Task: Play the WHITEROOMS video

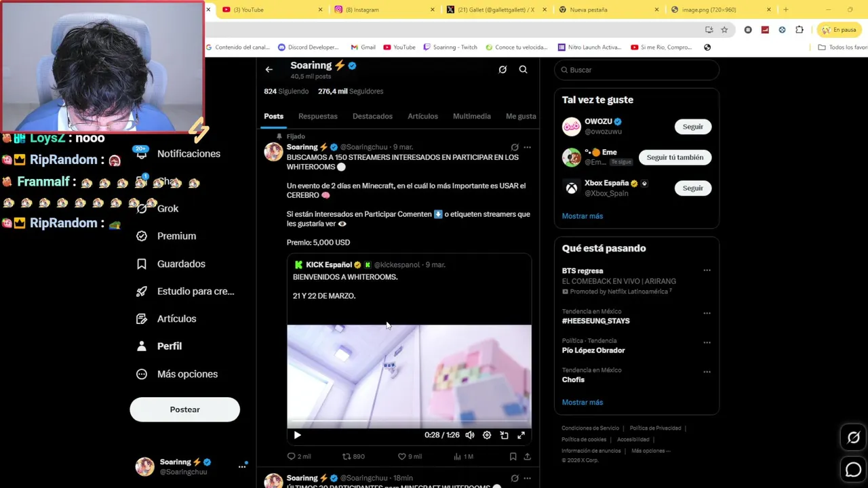Action: coord(297,435)
